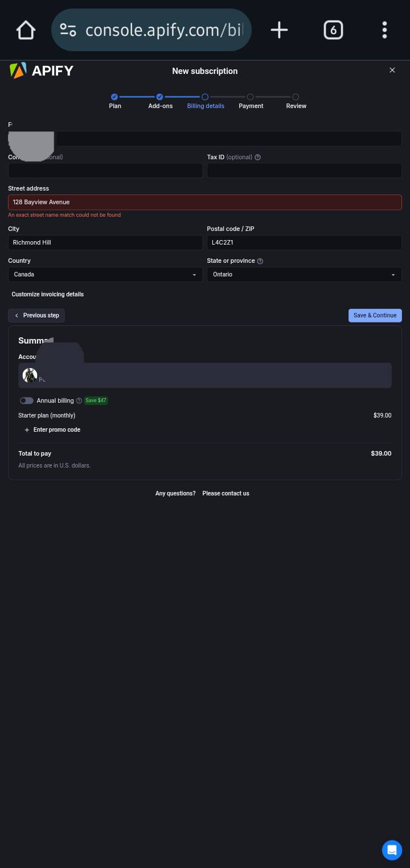Open the tab switcher showing 6 tabs
Viewport: 410px width, 868px height.
(x=333, y=30)
